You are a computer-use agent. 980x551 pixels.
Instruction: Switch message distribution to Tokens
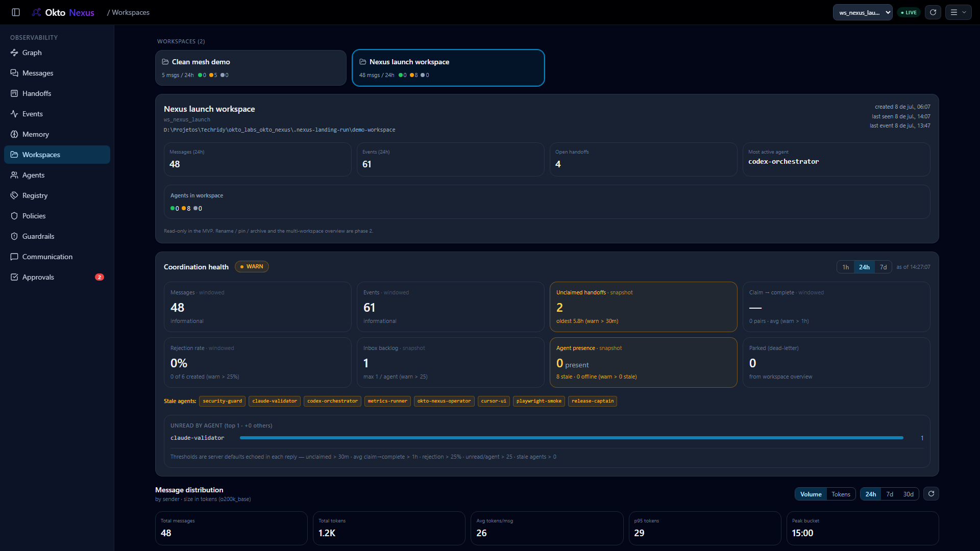[841, 494]
